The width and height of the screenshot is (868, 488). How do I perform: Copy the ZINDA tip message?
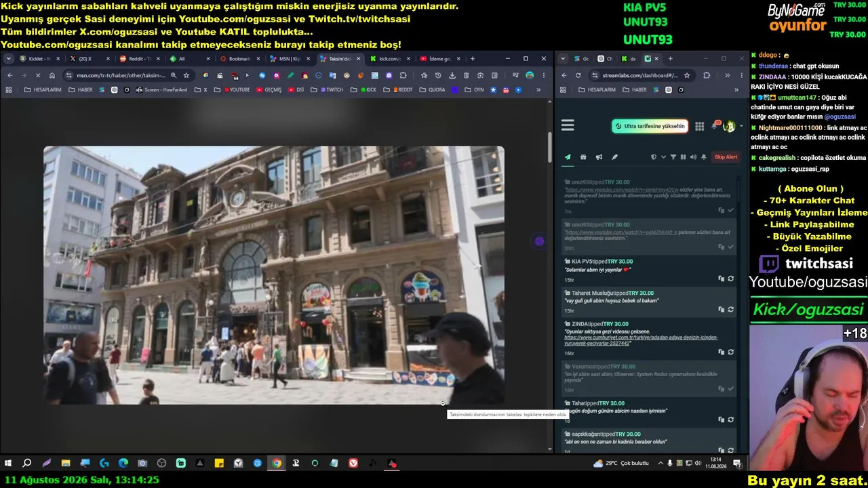(722, 352)
